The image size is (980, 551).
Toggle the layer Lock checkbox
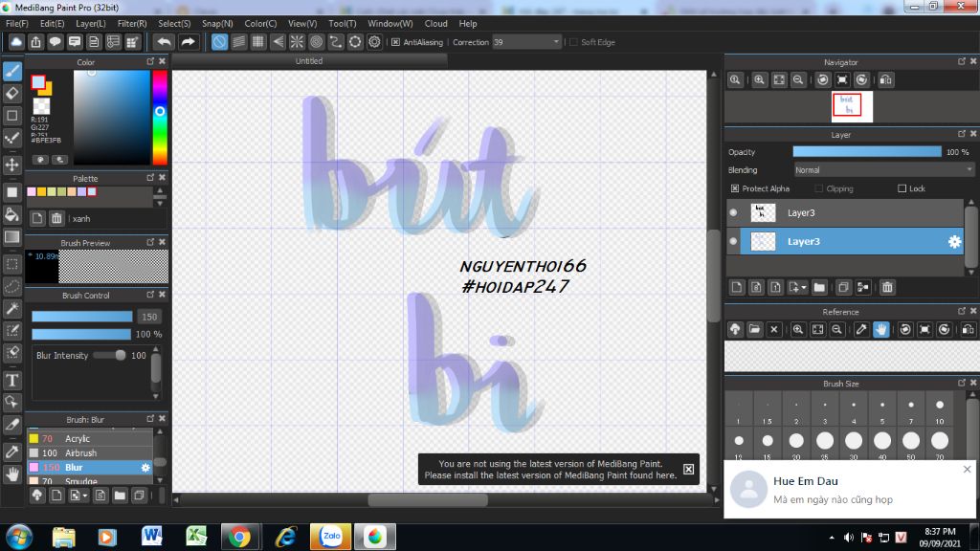click(x=902, y=188)
